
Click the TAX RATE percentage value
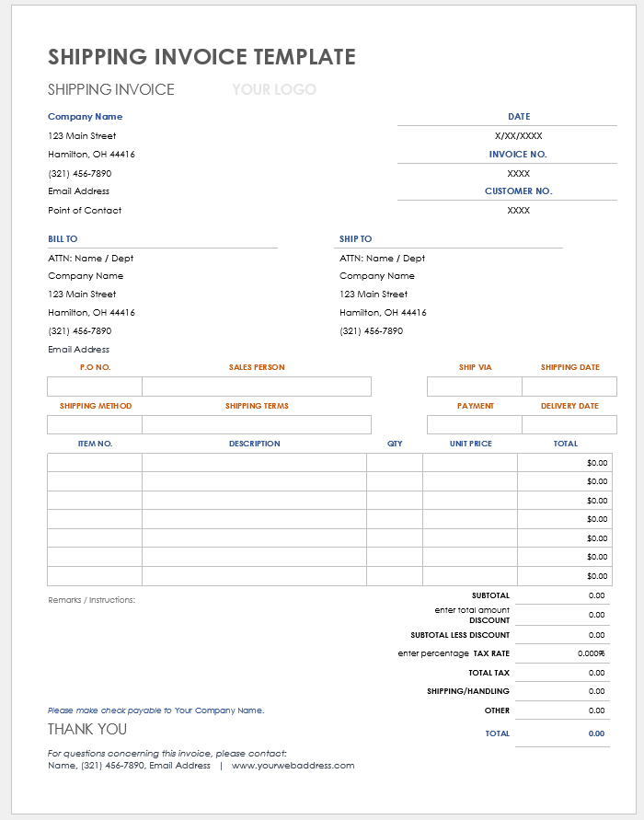pos(592,653)
